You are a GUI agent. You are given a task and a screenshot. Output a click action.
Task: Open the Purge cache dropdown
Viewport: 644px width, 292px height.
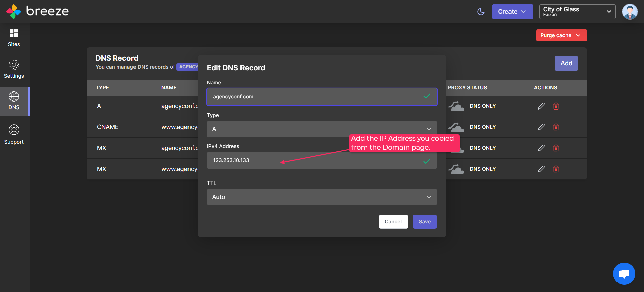click(x=561, y=35)
